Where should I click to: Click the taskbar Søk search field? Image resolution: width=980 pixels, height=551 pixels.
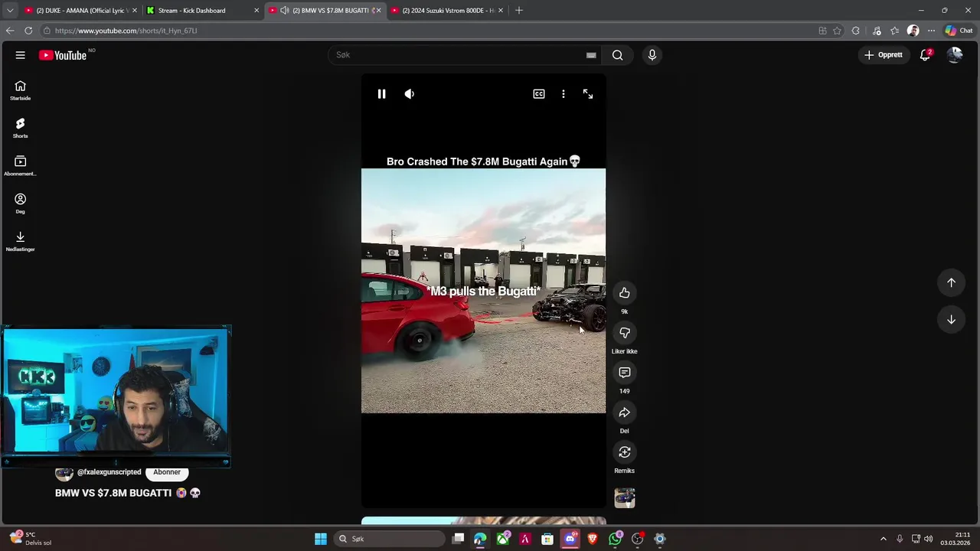point(390,539)
